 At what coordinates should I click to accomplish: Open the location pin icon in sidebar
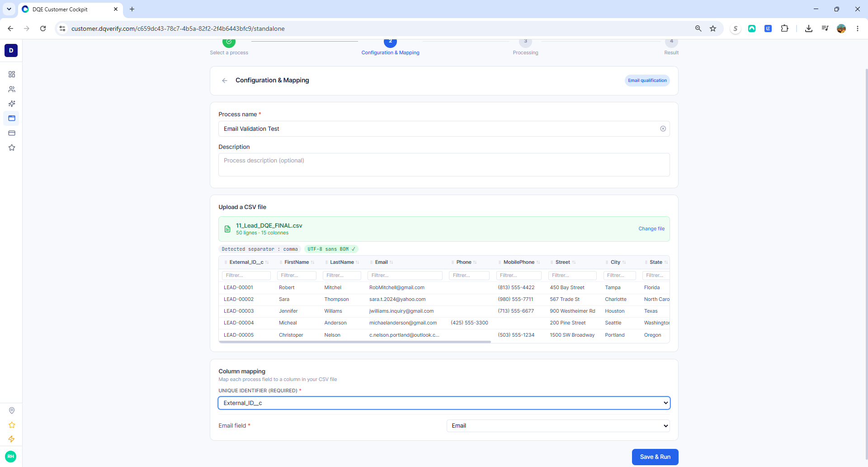click(x=12, y=410)
